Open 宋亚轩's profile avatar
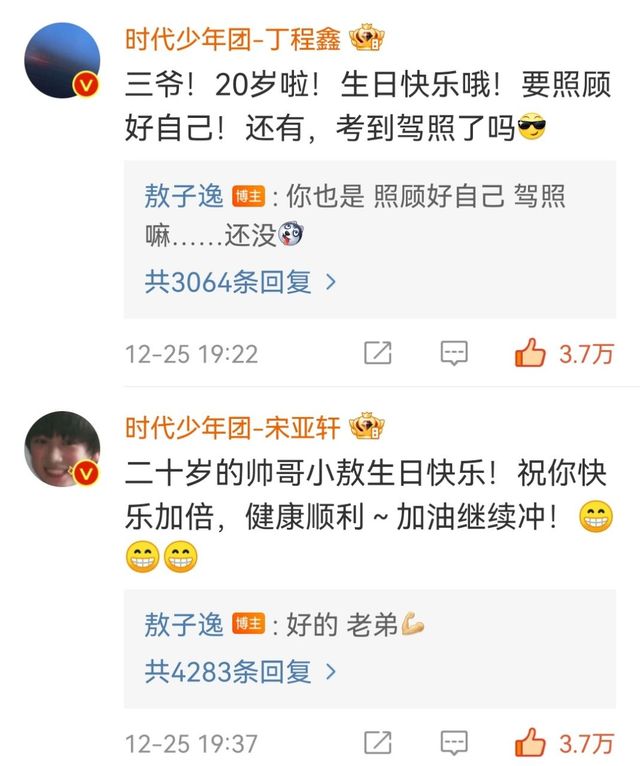This screenshot has height=766, width=640. [x=62, y=449]
